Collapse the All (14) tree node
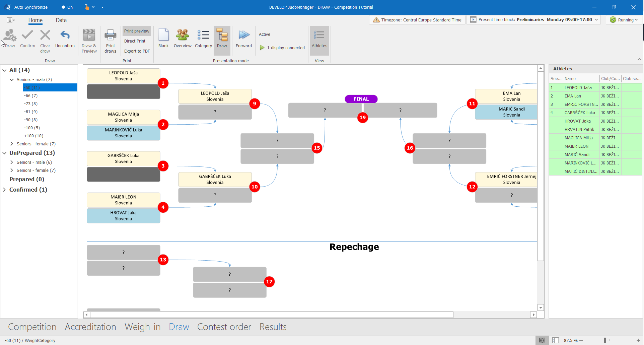The height and width of the screenshot is (345, 644). click(4, 70)
